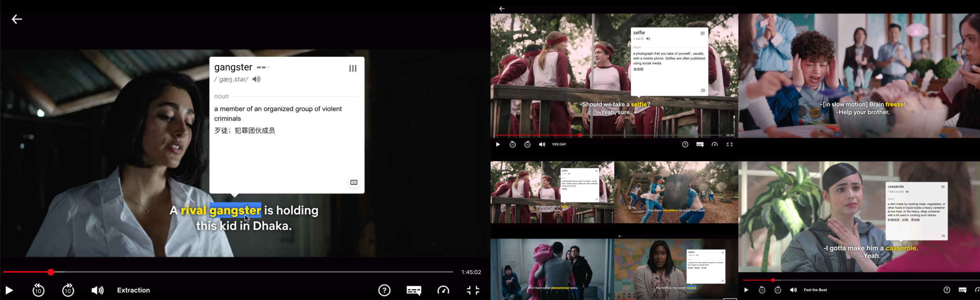This screenshot has width=980, height=300.
Task: Skip forward 10 seconds in Extraction
Action: [x=68, y=290]
